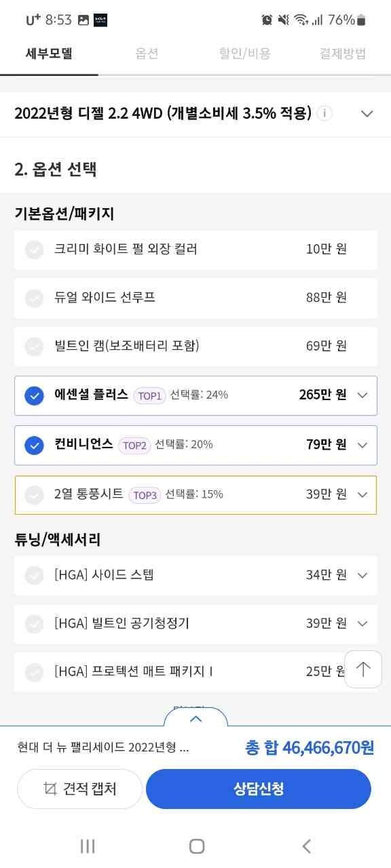Select the 듀얼 와이드 선루프 option
Viewport: 391px width, 868px height.
34,298
